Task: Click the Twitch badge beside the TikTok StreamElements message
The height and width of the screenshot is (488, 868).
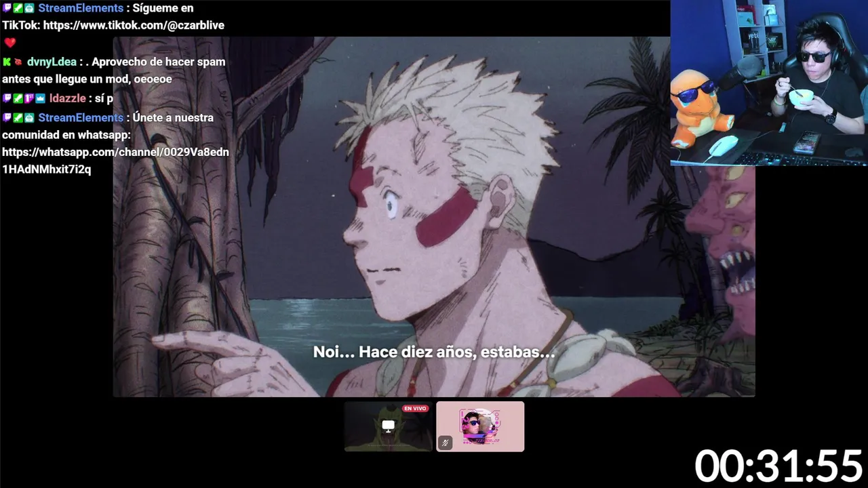Action: pyautogui.click(x=7, y=8)
